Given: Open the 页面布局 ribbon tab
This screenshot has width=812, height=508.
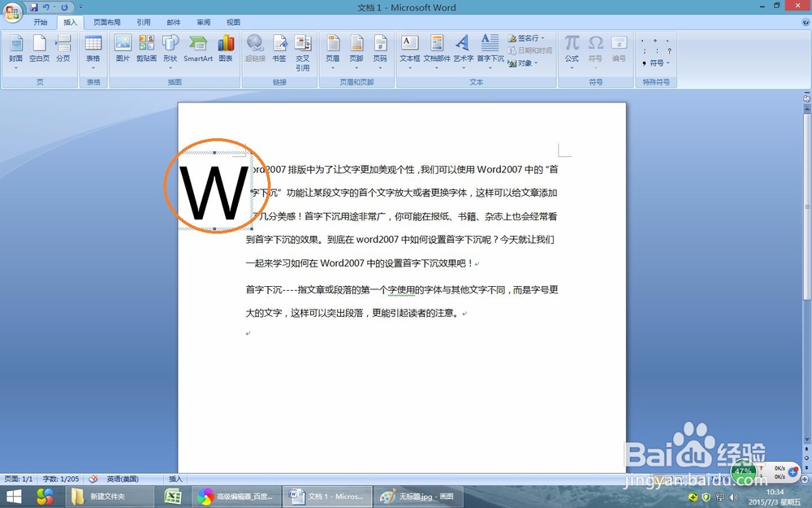Looking at the screenshot, I should pos(106,22).
